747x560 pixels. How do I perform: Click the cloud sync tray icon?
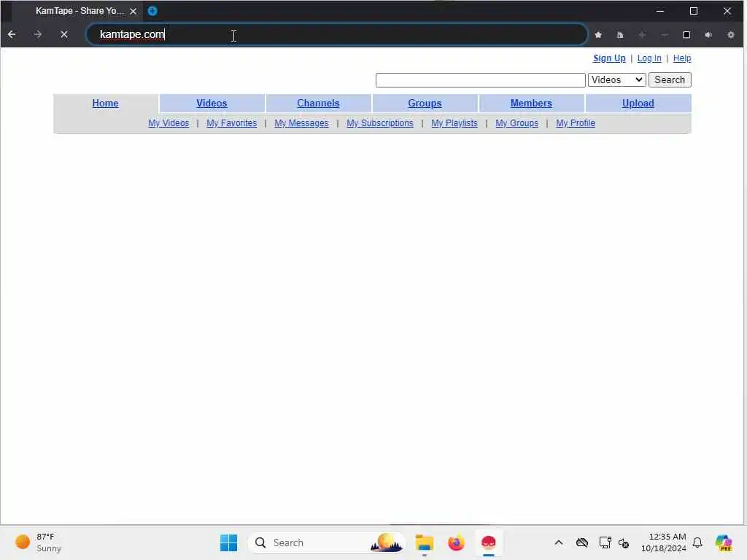(581, 542)
